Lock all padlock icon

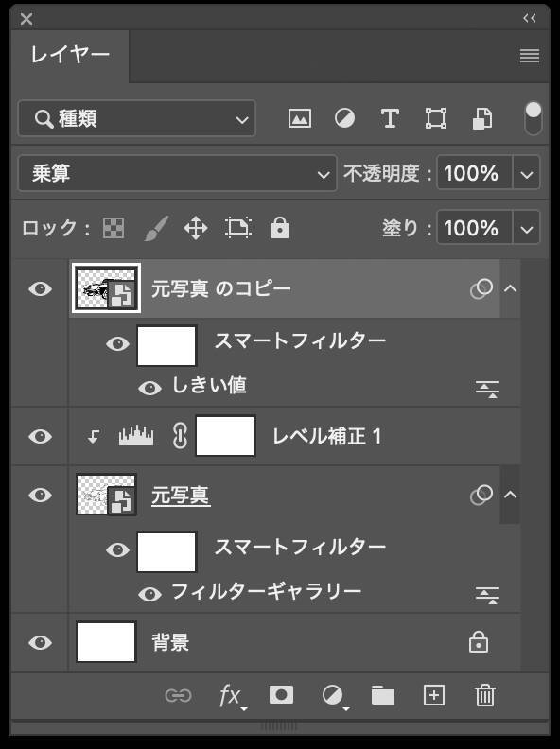coord(279,228)
